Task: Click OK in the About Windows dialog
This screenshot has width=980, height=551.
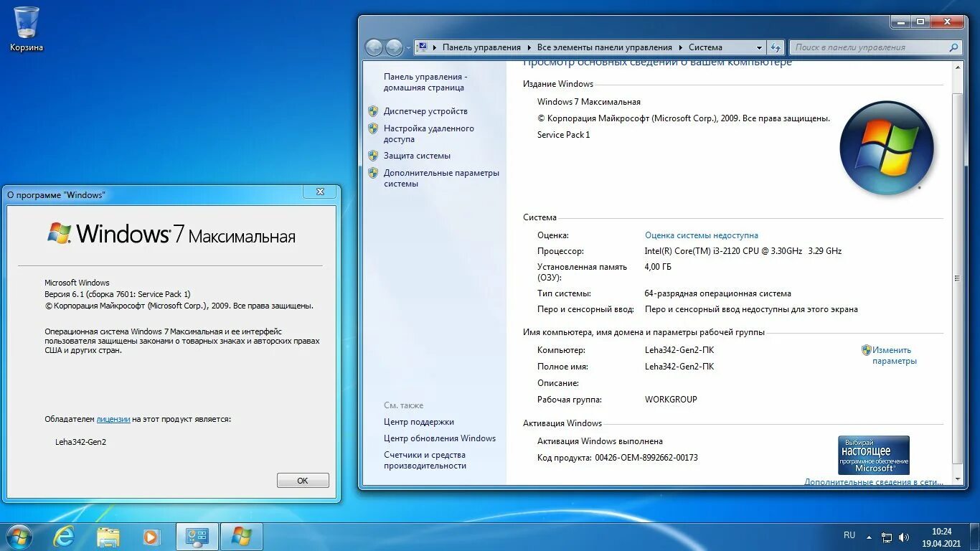Action: [303, 481]
